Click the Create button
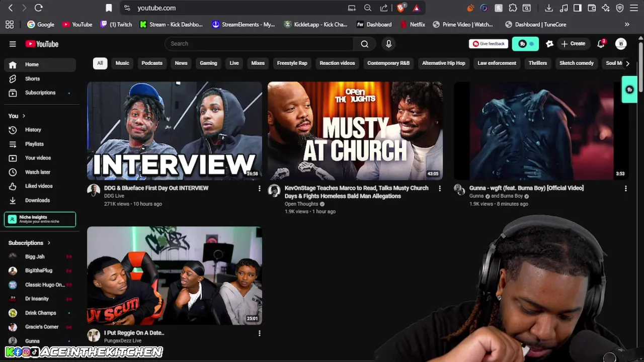Viewport: 644px width, 362px height. [x=574, y=44]
